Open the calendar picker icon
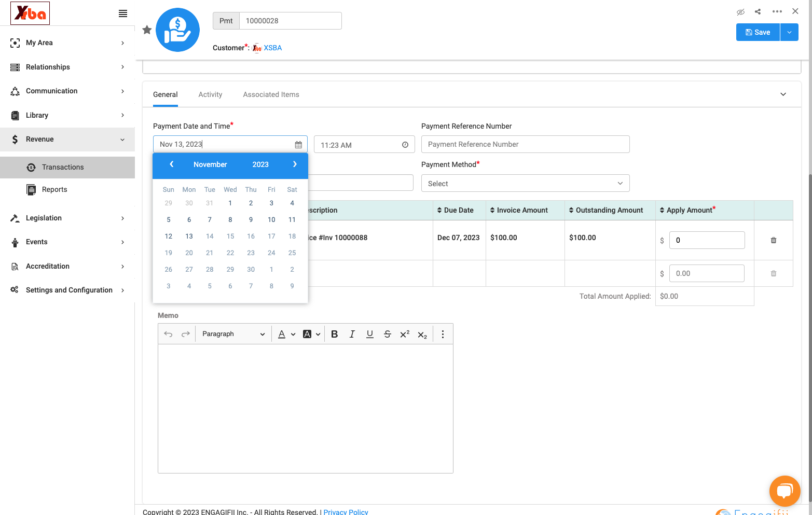Viewport: 812px width, 515px height. click(x=298, y=145)
